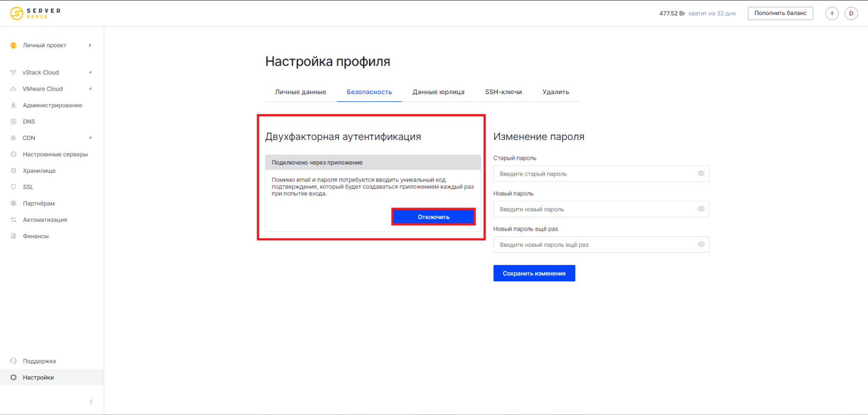Click the Партнёрам snowflake icon
This screenshot has height=415, width=868.
tap(14, 203)
